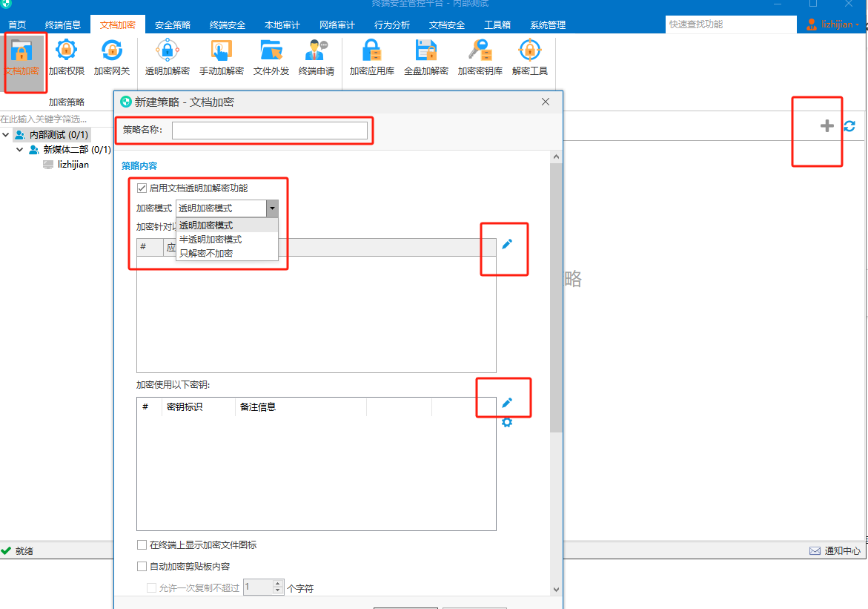
Task: Click the keyword filter box above the tree
Action: point(56,119)
